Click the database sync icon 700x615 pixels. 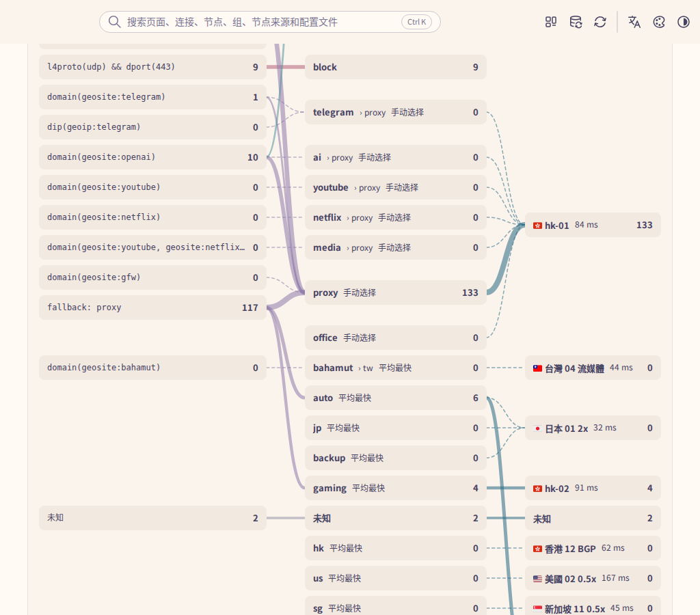pyautogui.click(x=576, y=22)
